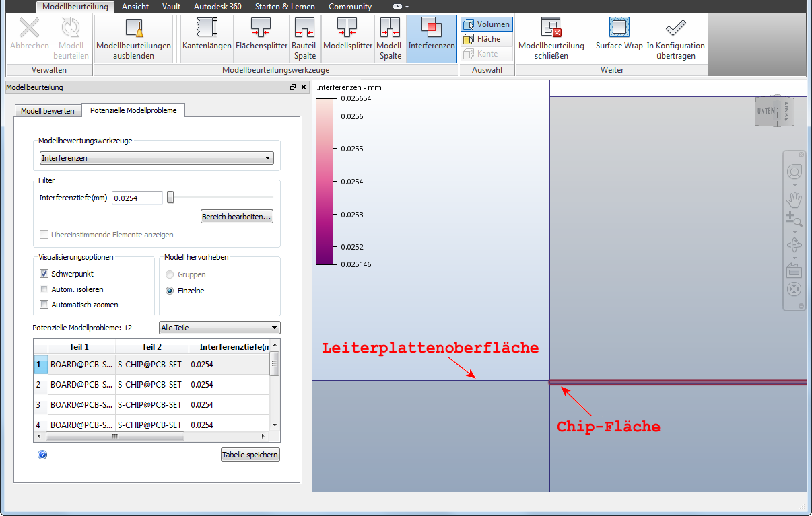Open the Alle Teile dropdown
This screenshot has width=812, height=516.
pos(219,328)
